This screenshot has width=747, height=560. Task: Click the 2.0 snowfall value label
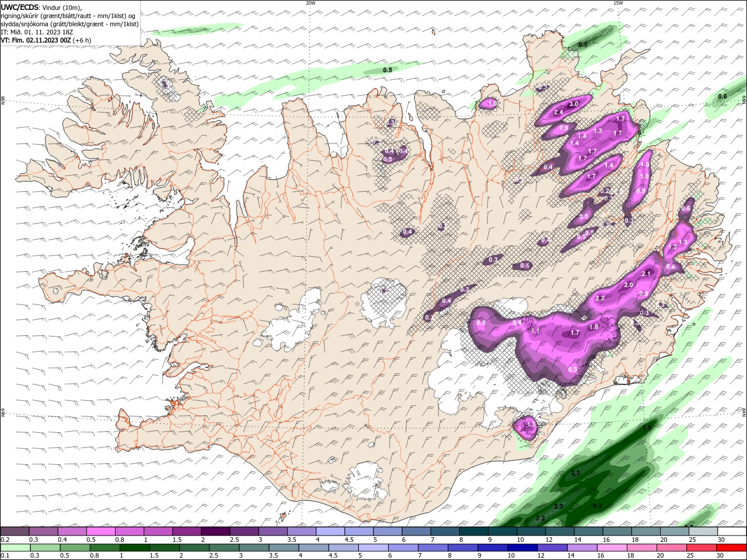[x=629, y=285]
